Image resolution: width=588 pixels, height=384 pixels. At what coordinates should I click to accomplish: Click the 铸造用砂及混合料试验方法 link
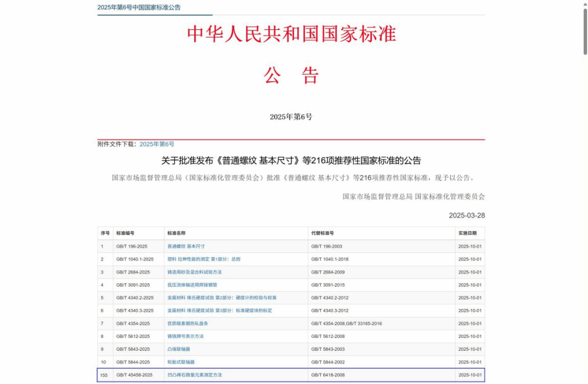coord(194,272)
